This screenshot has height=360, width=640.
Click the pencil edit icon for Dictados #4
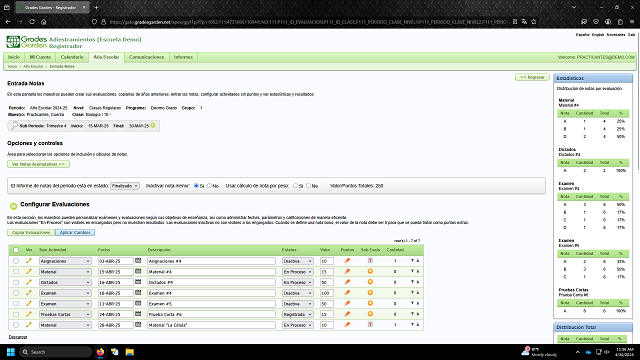[29, 282]
